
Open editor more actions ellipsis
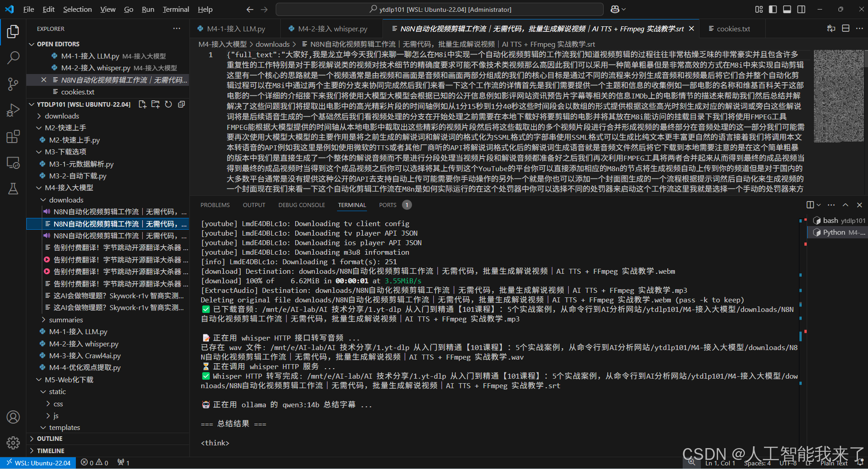coord(859,28)
